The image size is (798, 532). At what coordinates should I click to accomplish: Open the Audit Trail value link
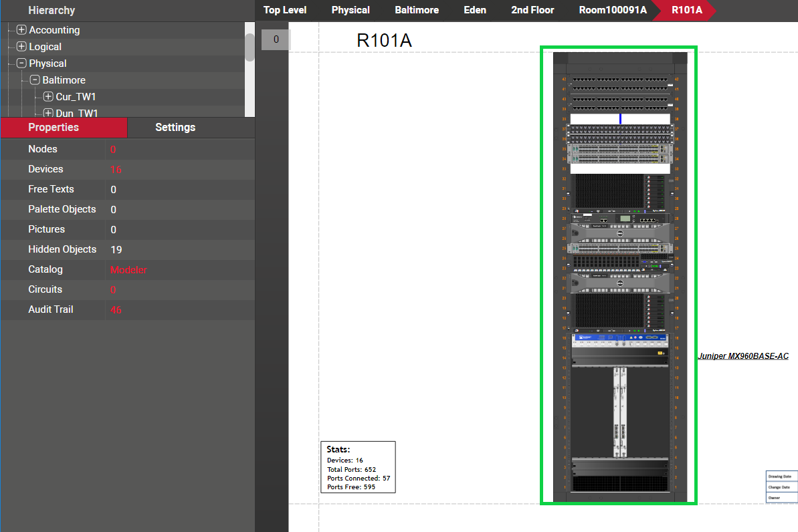coord(116,310)
